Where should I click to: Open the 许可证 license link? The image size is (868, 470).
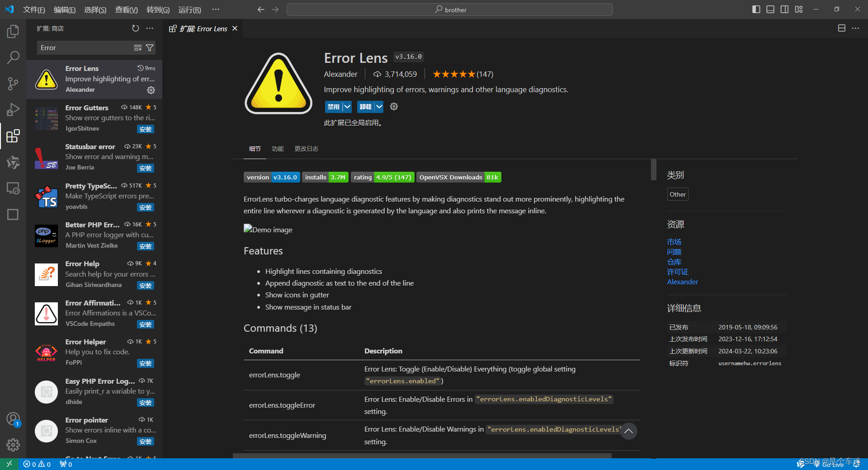pos(678,272)
